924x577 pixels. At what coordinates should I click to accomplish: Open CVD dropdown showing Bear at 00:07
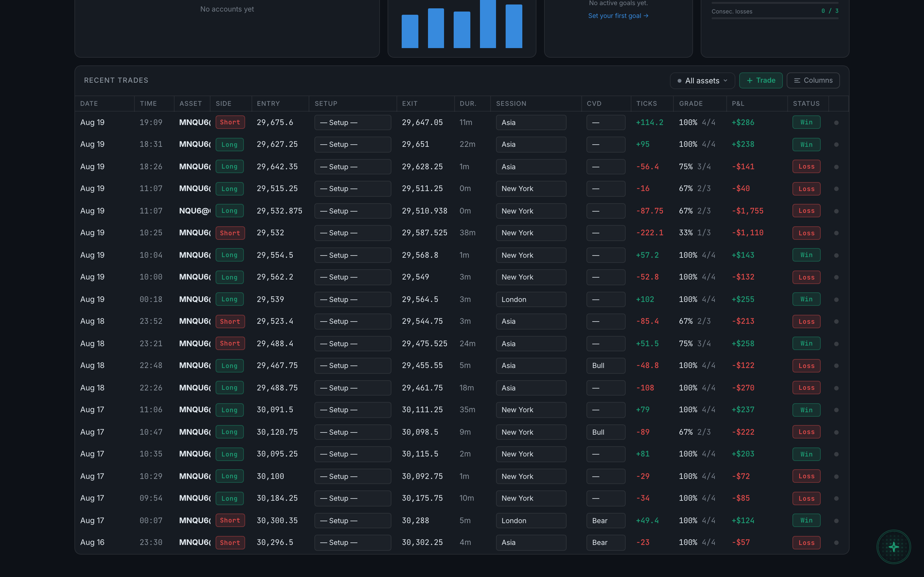coord(605,521)
